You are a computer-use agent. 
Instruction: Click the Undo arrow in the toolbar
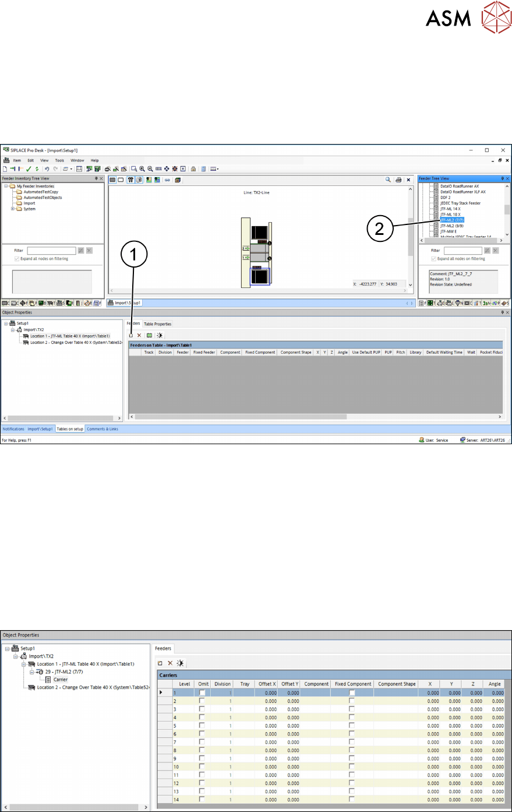pos(47,168)
